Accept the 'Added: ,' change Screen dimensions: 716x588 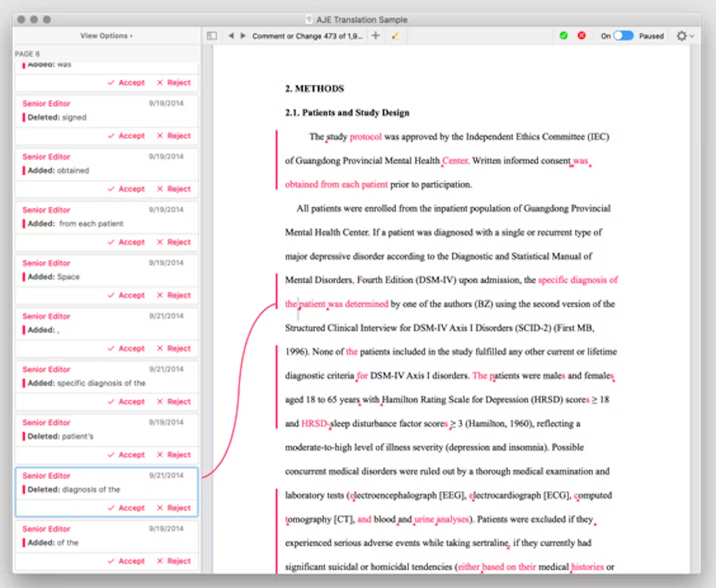pos(126,349)
